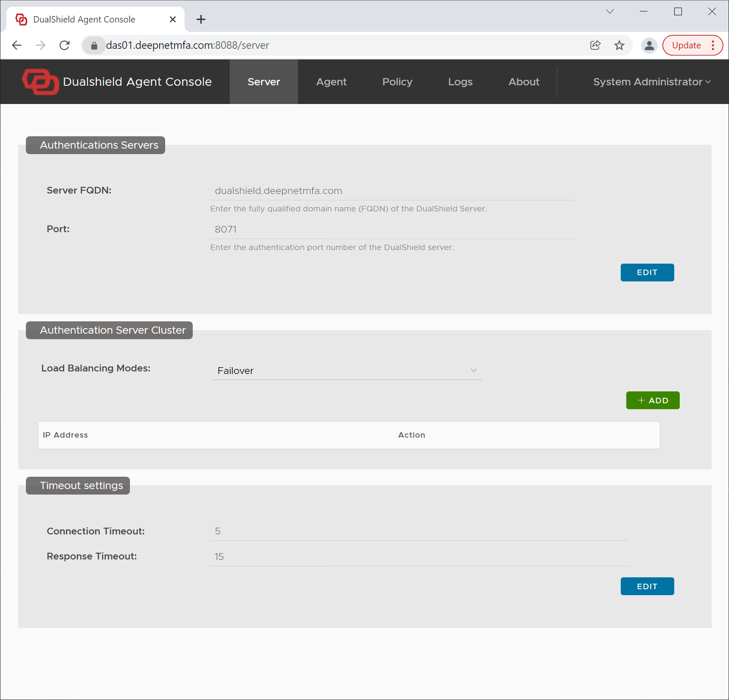Click the browser back arrow
This screenshot has width=729, height=700.
coord(17,45)
